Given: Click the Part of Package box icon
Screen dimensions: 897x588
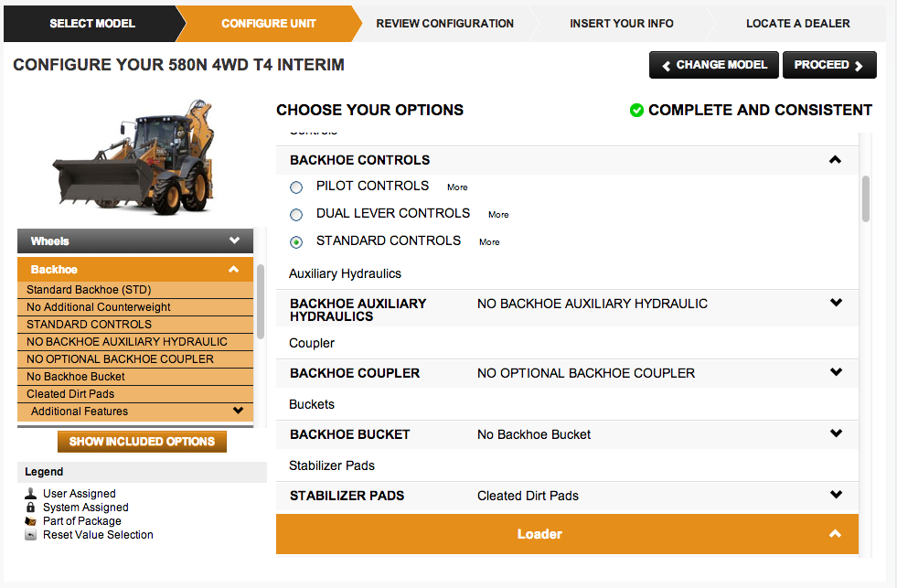Looking at the screenshot, I should pyautogui.click(x=28, y=520).
